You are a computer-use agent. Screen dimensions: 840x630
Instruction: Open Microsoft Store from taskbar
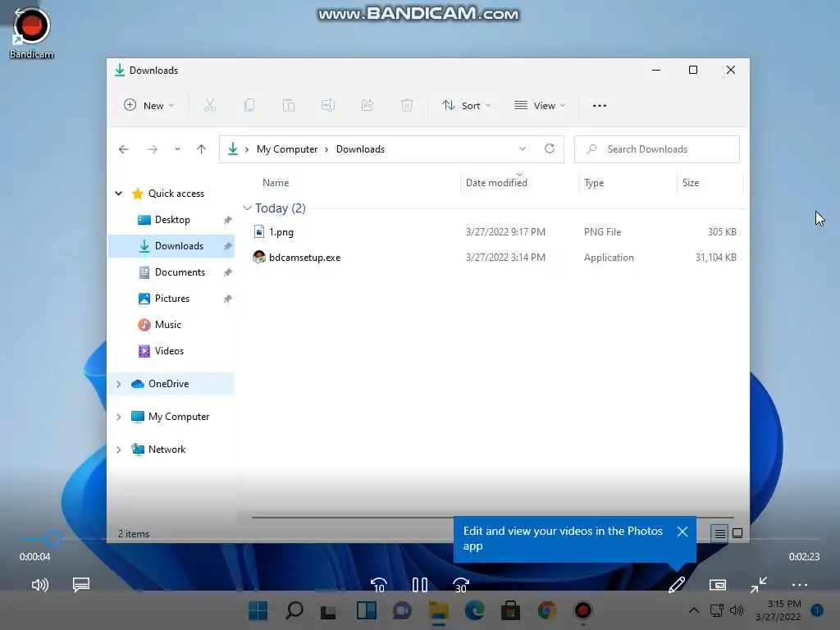pyautogui.click(x=510, y=610)
